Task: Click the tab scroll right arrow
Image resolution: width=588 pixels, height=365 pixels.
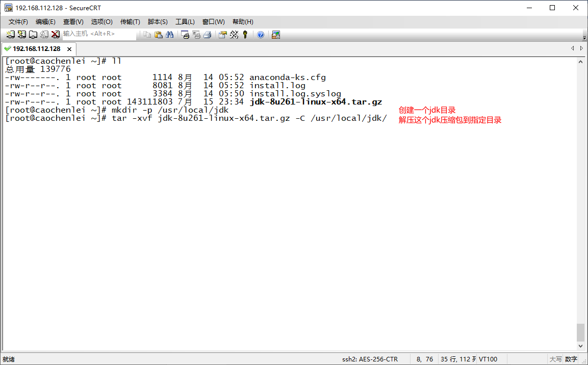Action: [x=581, y=48]
